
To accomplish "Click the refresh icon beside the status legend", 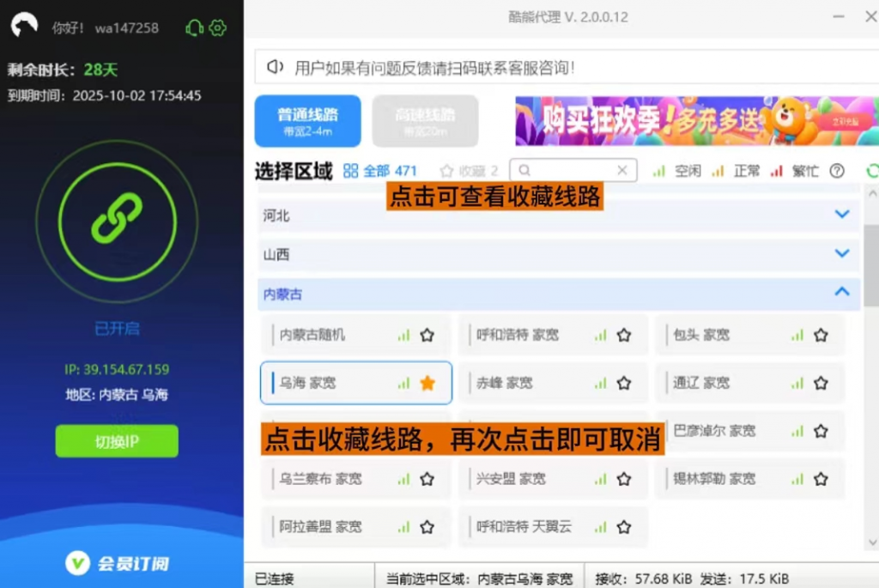I will coord(872,171).
